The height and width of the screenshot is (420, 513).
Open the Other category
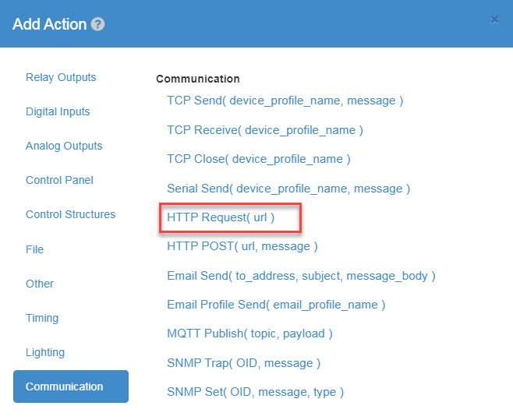[40, 284]
